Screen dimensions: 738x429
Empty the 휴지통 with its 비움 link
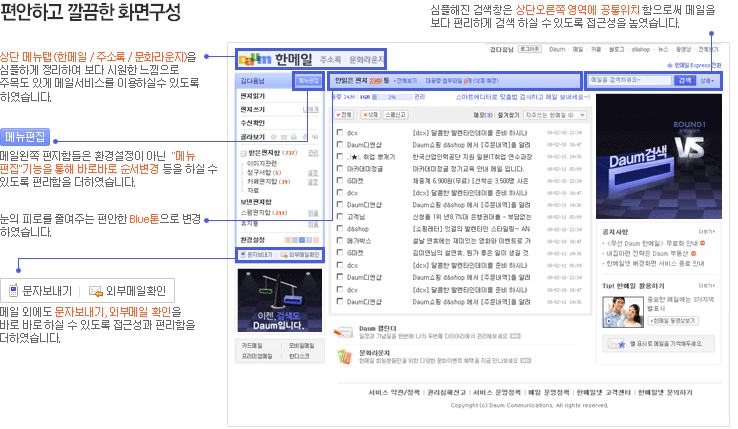tap(313, 224)
